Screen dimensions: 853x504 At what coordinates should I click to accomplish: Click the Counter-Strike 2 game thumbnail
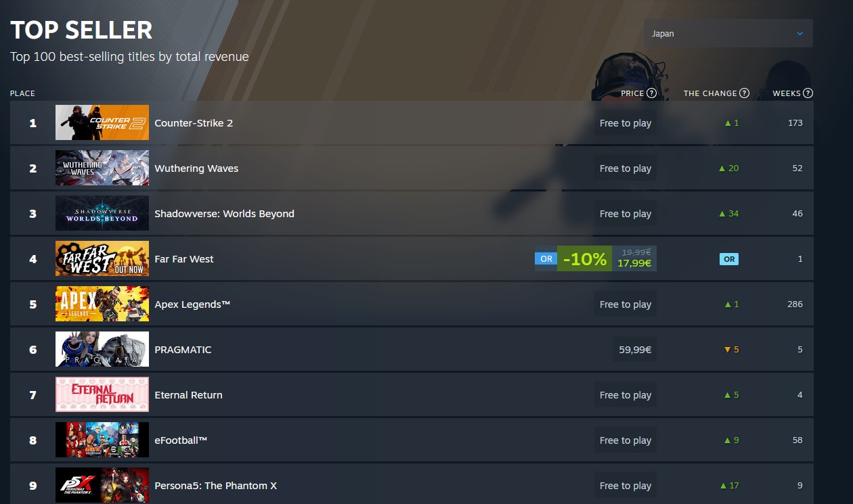click(x=102, y=122)
